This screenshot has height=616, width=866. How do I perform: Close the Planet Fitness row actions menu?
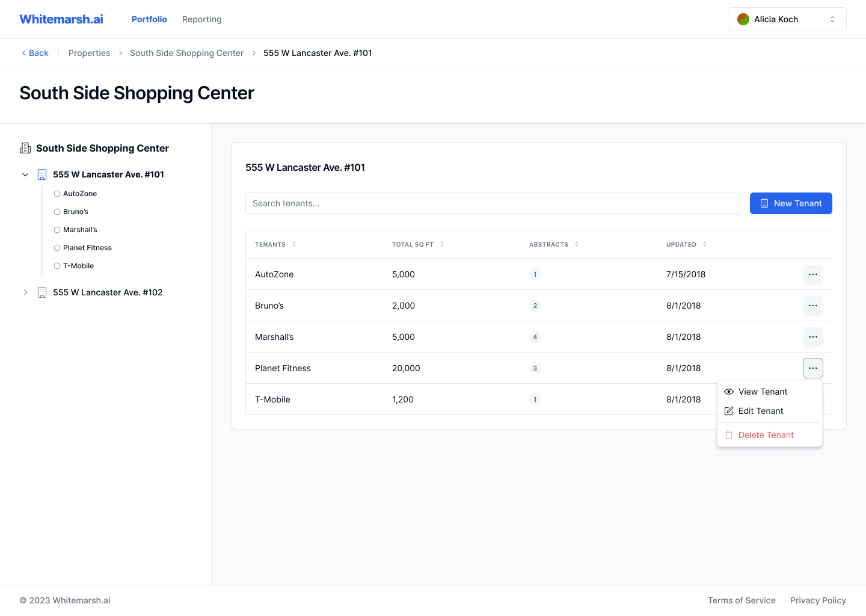pyautogui.click(x=813, y=368)
